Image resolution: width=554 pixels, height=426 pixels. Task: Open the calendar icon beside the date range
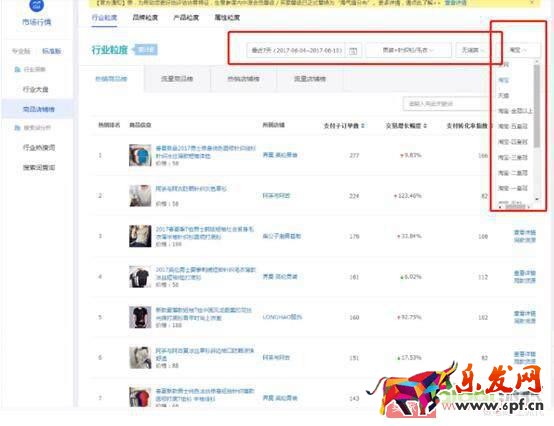(x=353, y=51)
